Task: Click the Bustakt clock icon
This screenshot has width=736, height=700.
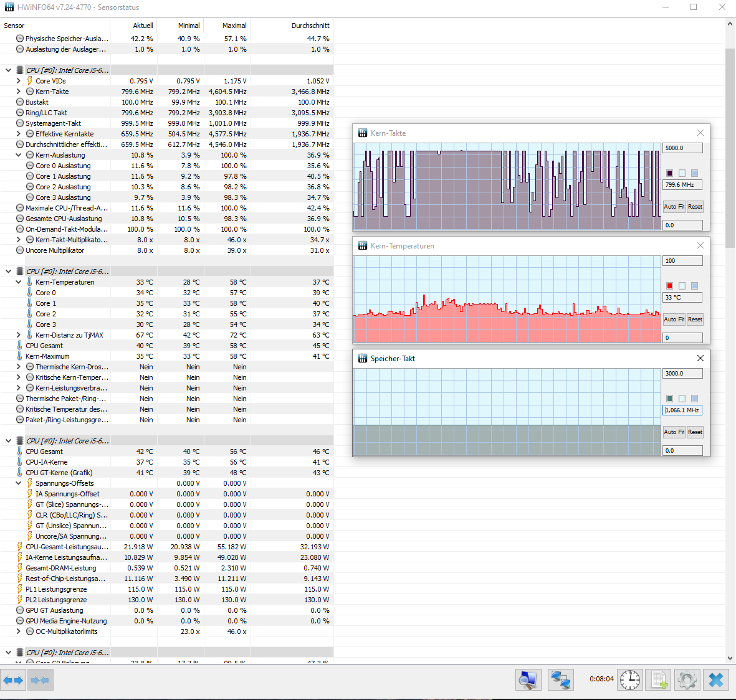Action: pyautogui.click(x=20, y=102)
